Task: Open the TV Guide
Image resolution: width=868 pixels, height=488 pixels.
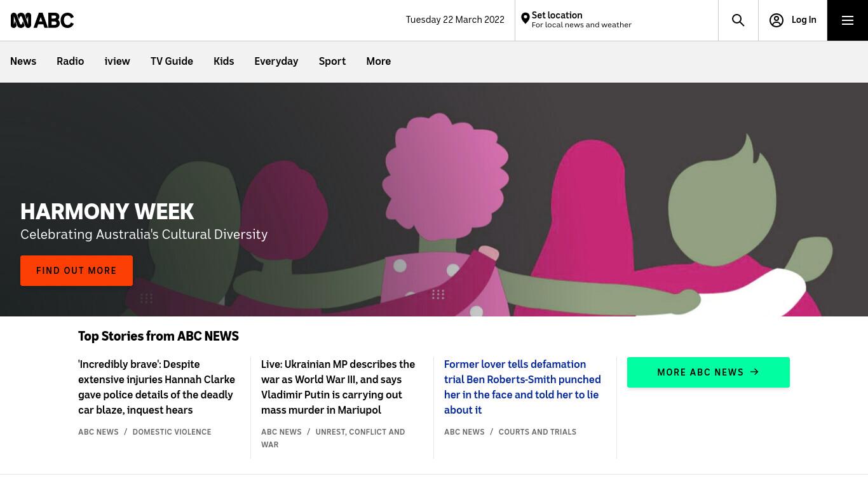Action: point(172,62)
